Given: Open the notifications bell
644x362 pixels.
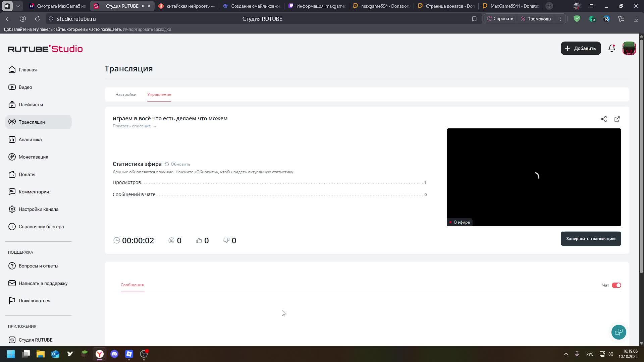Looking at the screenshot, I should [611, 48].
